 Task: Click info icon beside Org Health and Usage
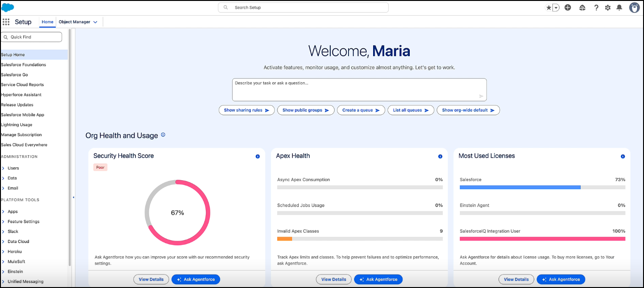pyautogui.click(x=163, y=135)
